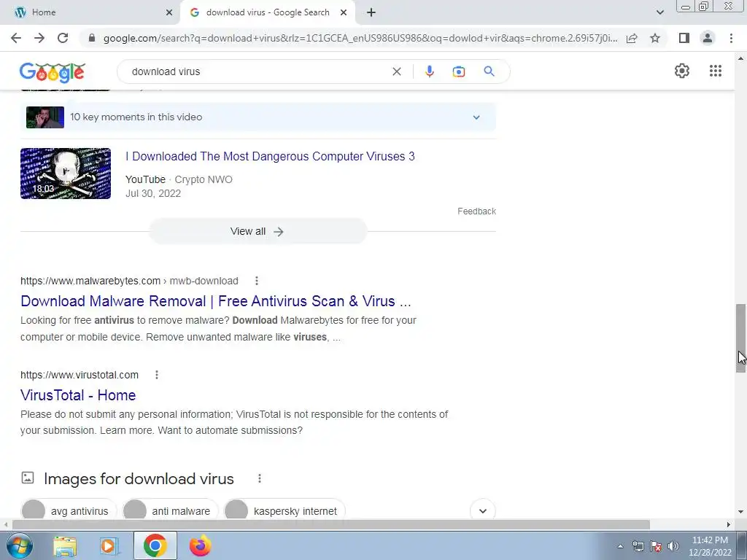Select the avg antivirus image chip

coord(69,511)
